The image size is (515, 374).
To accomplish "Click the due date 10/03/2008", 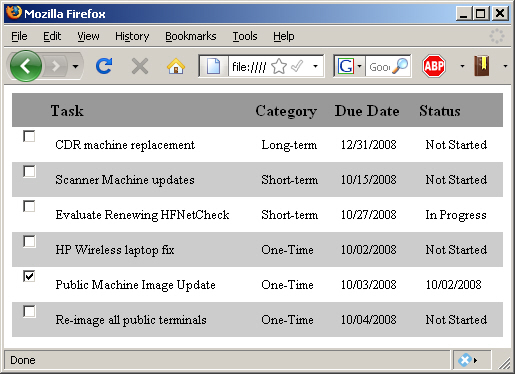I will coord(368,285).
